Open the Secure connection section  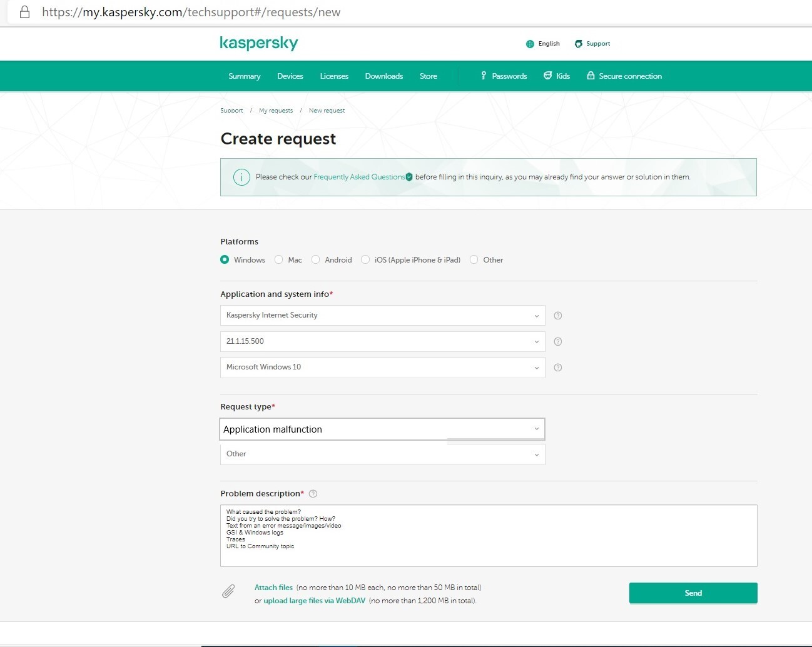coord(624,76)
